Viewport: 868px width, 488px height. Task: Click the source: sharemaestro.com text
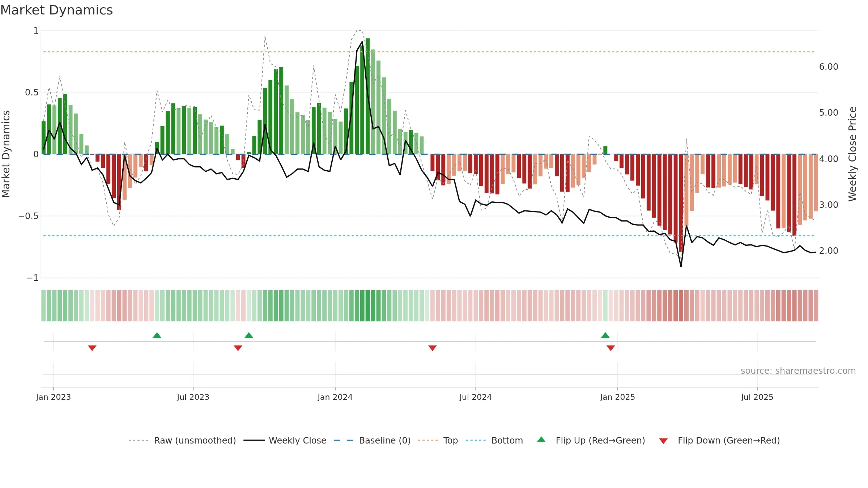(798, 371)
